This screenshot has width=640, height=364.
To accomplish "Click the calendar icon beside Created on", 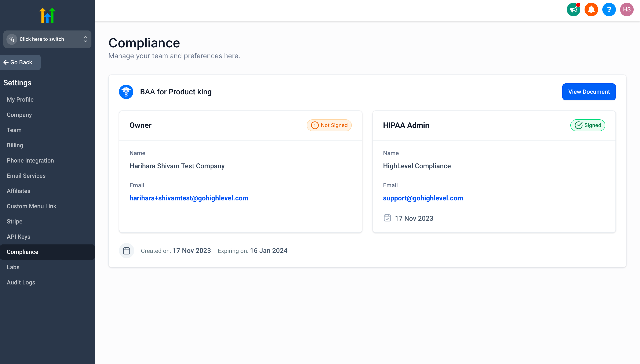I will pos(127,251).
